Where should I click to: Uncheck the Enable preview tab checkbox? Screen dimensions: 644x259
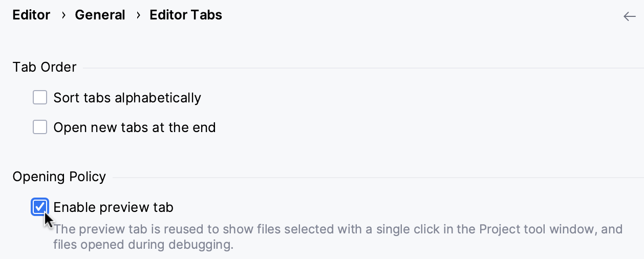pos(40,207)
